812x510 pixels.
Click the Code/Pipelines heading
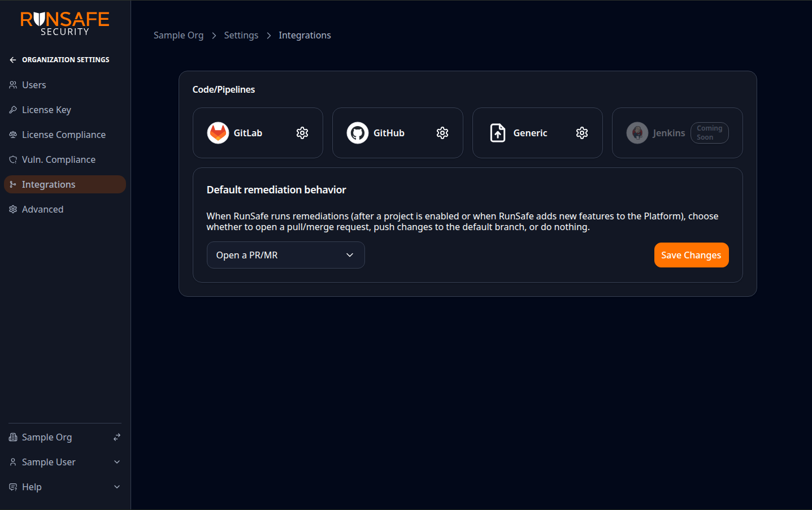224,89
